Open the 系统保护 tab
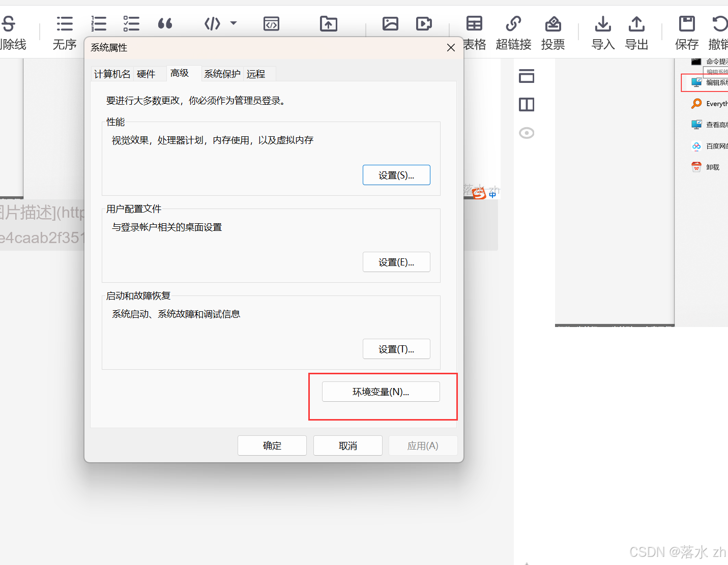Screen dimensions: 728x565 222,74
